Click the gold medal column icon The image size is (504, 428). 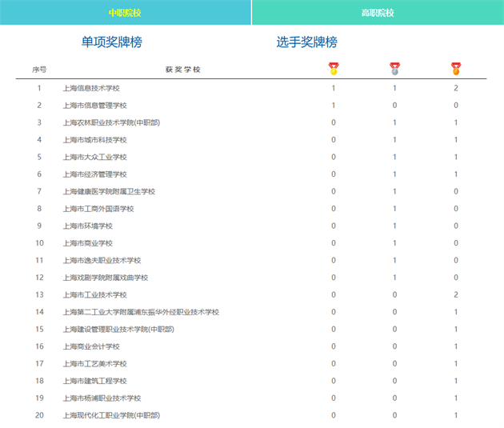pos(334,69)
